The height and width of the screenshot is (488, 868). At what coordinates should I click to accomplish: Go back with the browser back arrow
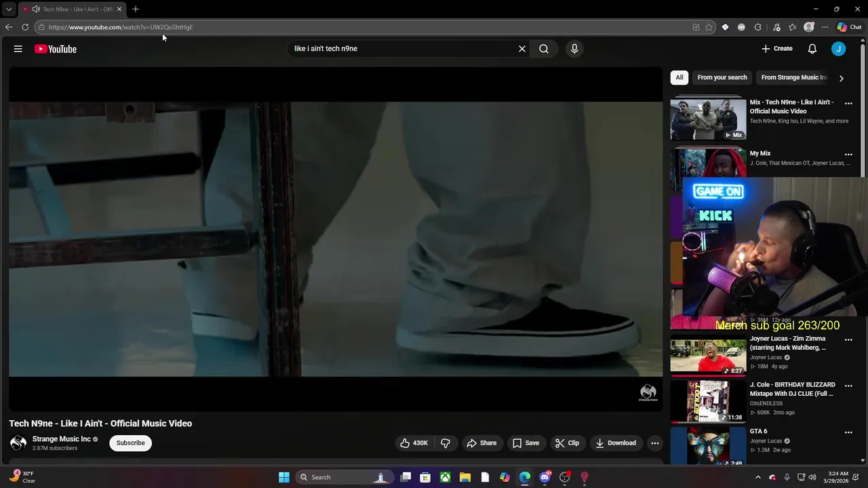[x=9, y=27]
